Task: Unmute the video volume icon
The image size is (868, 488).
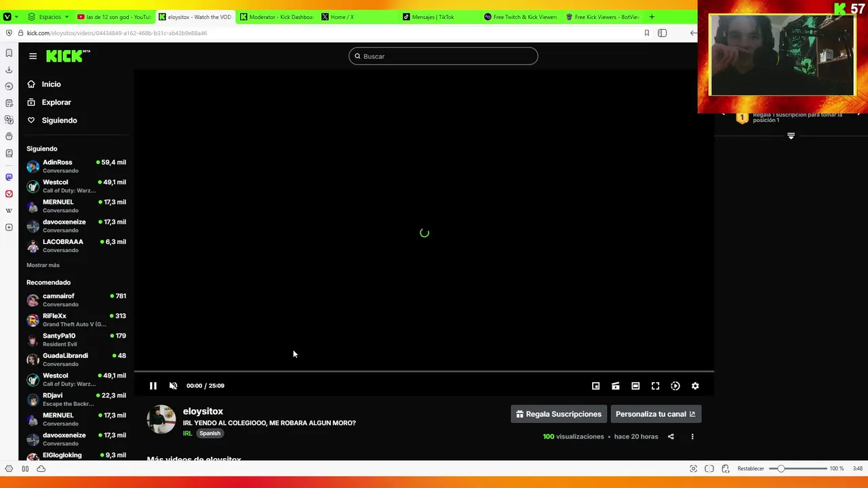Action: 173,386
